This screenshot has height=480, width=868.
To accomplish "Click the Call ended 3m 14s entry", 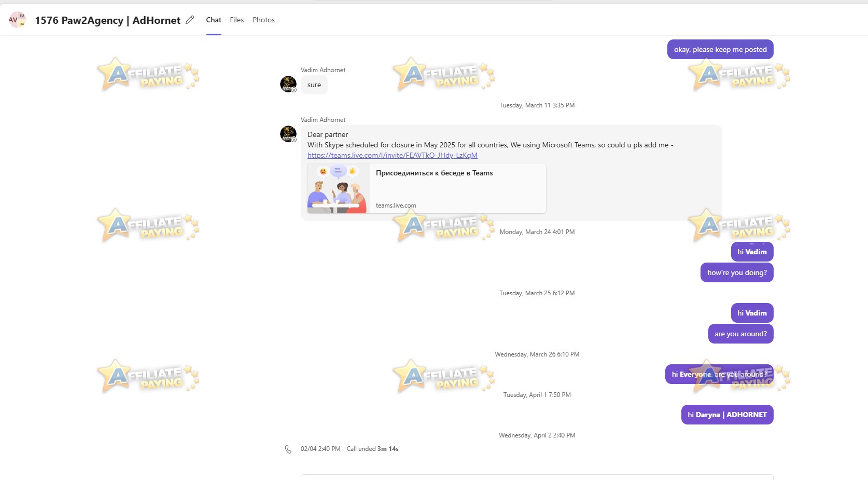I will pos(372,448).
